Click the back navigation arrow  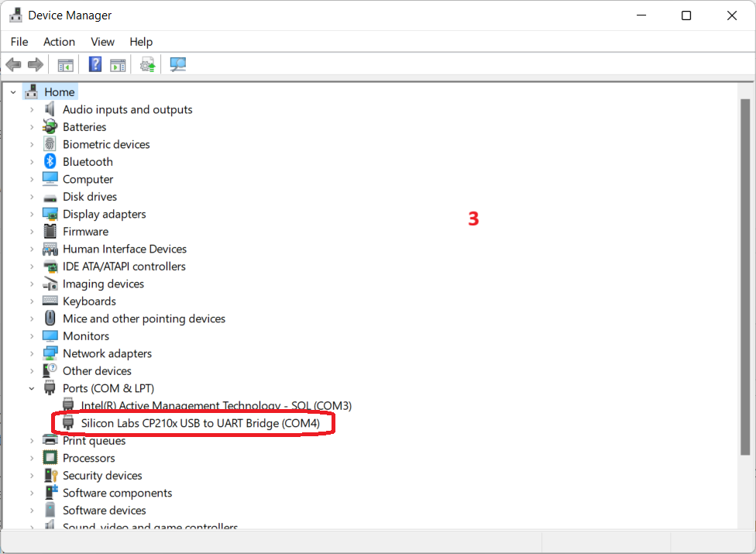click(13, 64)
